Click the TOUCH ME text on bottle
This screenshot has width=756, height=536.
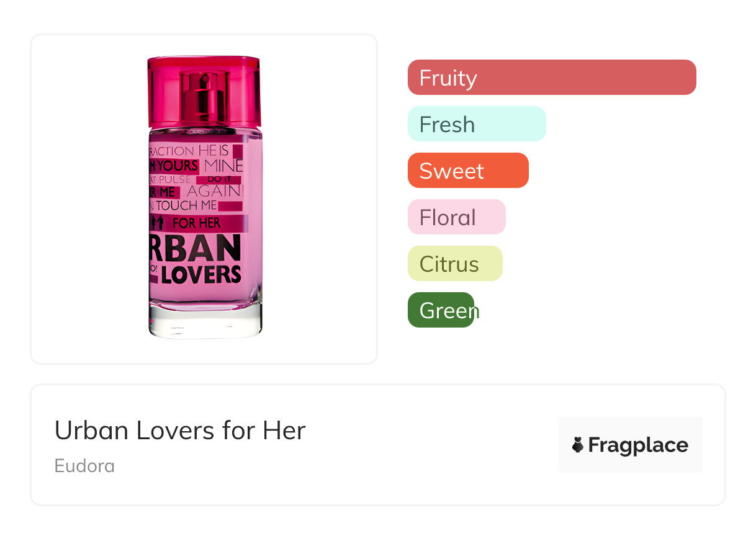[186, 205]
